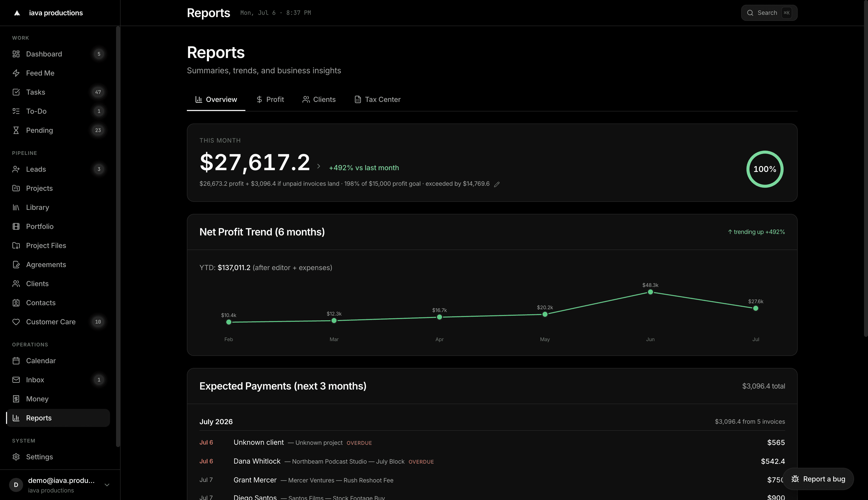Click the 'trending up +492%' label

756,232
